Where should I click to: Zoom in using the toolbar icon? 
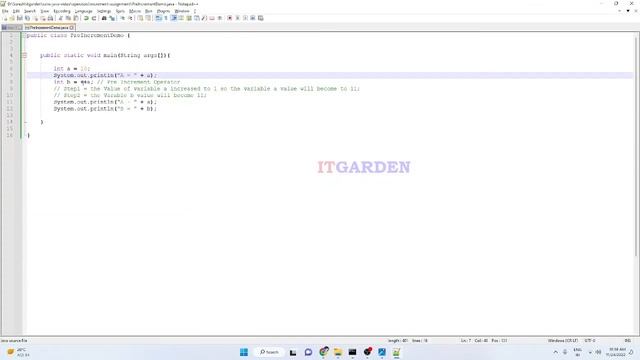[x=122, y=18]
